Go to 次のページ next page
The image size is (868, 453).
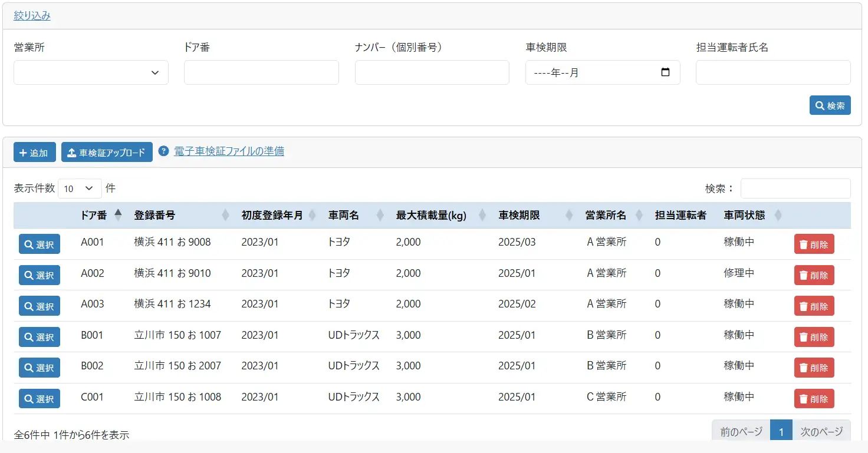tap(821, 432)
